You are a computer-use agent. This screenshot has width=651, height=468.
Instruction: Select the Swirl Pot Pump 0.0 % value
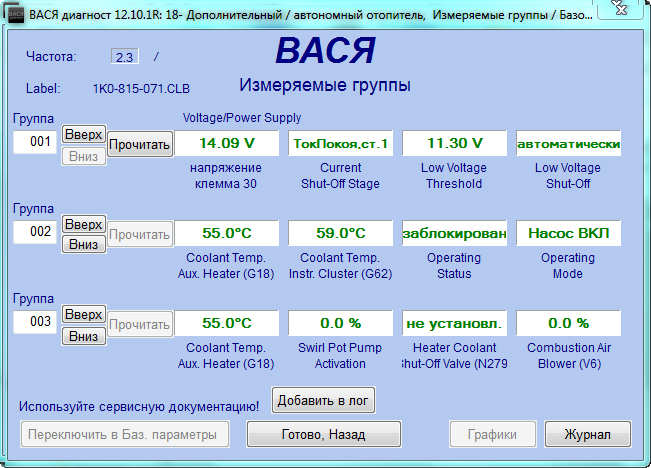(340, 323)
